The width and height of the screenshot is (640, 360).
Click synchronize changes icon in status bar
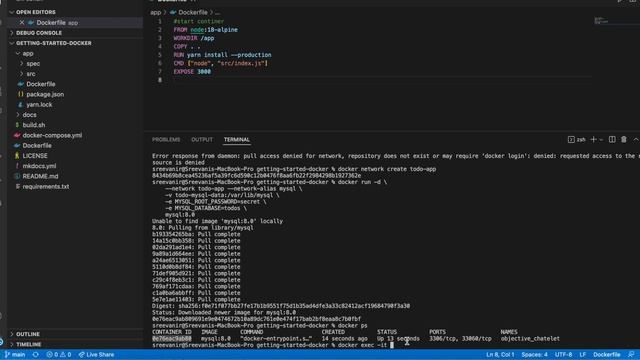(36, 355)
